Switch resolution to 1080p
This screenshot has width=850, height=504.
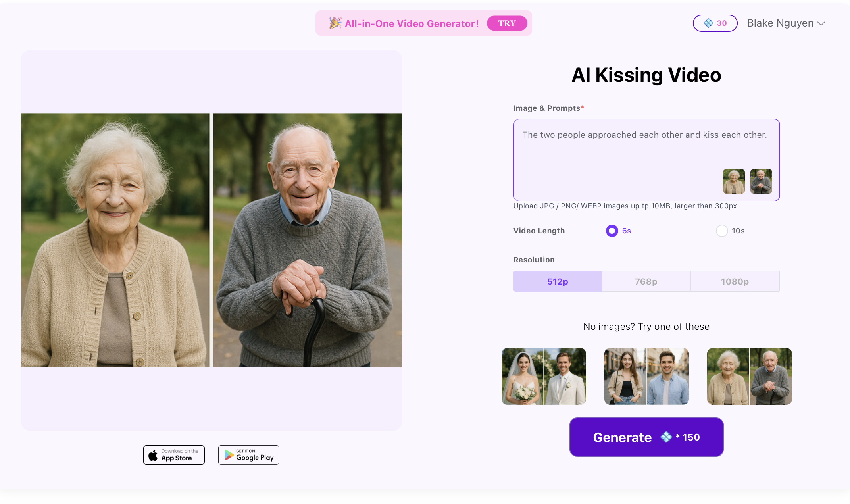[735, 281]
